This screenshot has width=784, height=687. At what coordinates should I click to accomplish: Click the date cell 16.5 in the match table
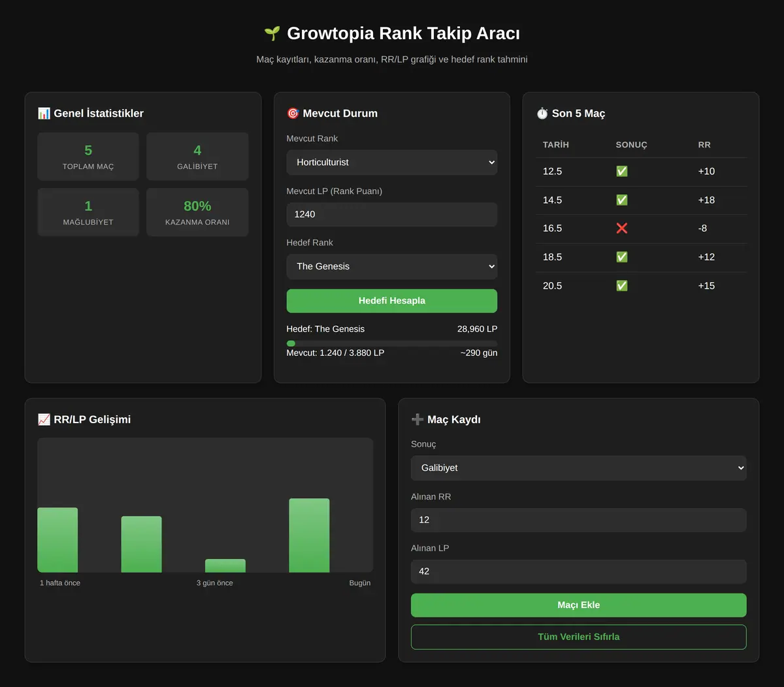point(553,228)
